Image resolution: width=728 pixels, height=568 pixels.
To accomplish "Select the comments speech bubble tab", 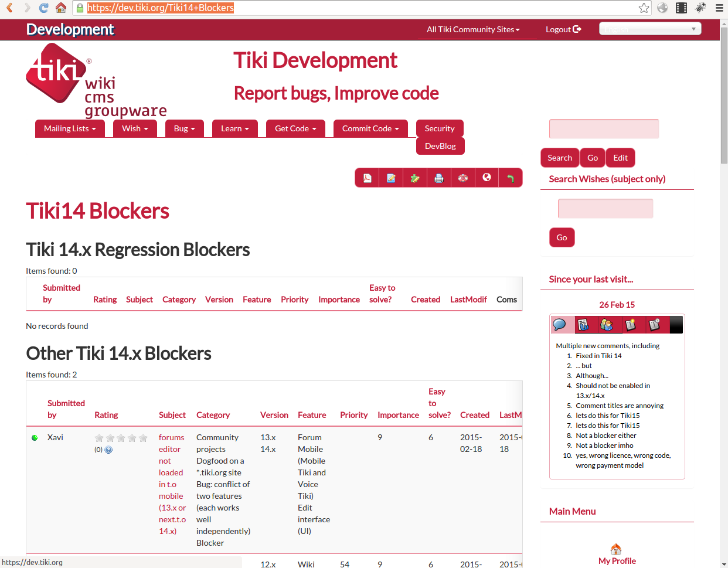I will [560, 325].
